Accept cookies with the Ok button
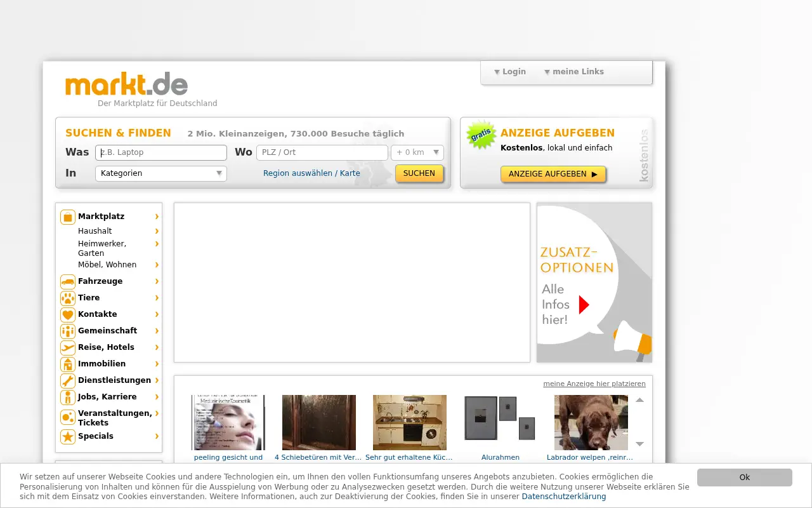The image size is (812, 508). coord(745,478)
